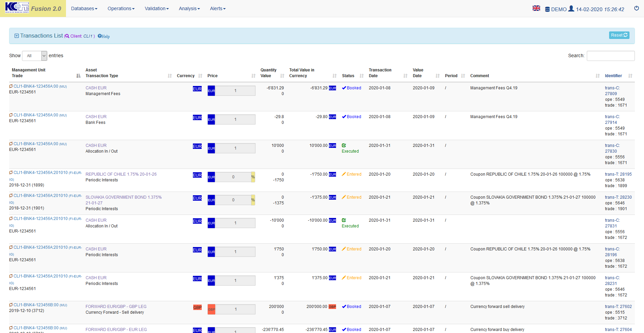Click the Search input field
The image size is (644, 333).
point(610,56)
